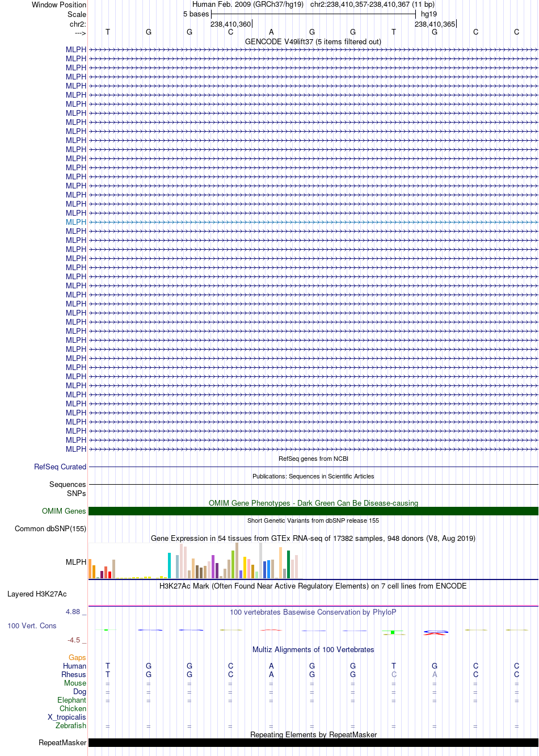This screenshot has width=539, height=756.
Task: Click the A base in the Human alignment row
Action: 271,666
